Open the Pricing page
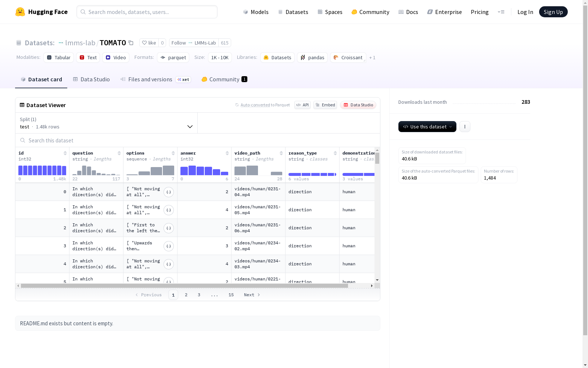 point(480,12)
